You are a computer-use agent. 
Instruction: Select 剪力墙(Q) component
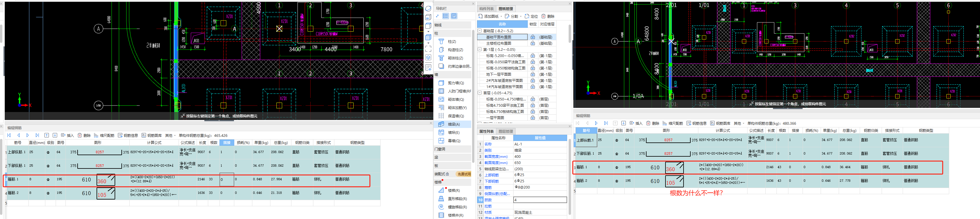(x=452, y=83)
